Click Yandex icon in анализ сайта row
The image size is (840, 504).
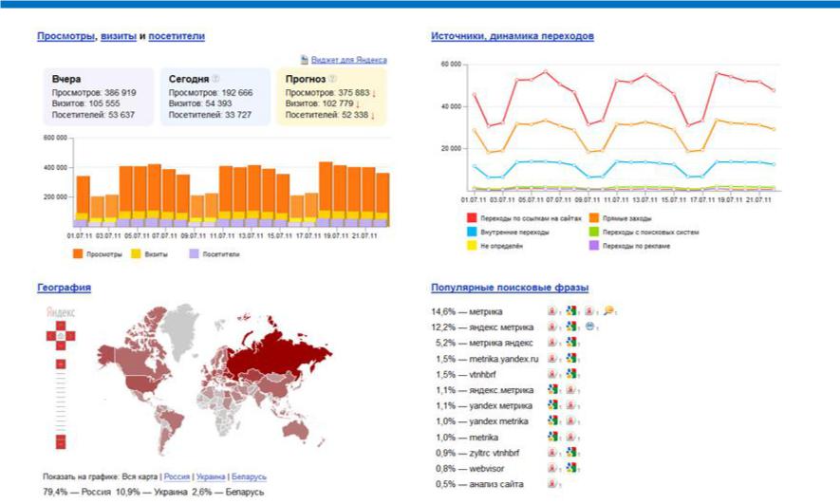pos(552,484)
